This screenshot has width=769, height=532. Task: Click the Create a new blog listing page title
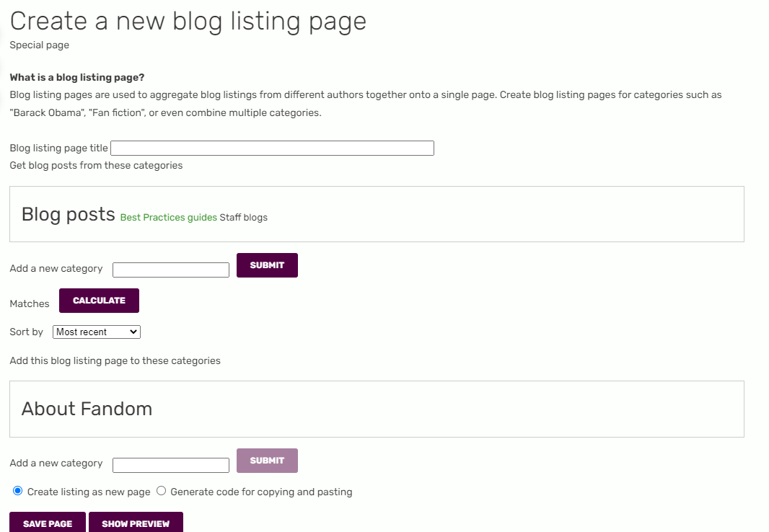188,21
